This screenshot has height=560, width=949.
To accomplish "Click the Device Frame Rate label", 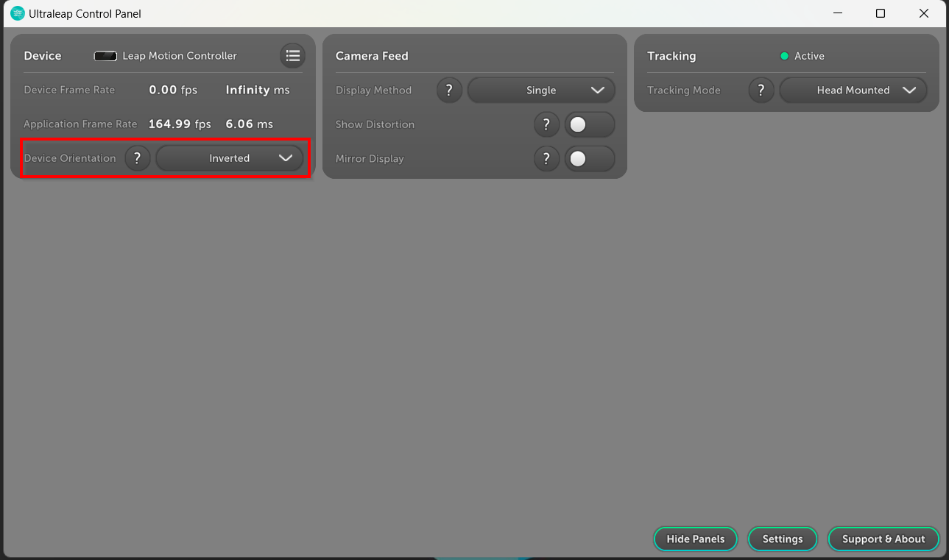I will pyautogui.click(x=69, y=90).
